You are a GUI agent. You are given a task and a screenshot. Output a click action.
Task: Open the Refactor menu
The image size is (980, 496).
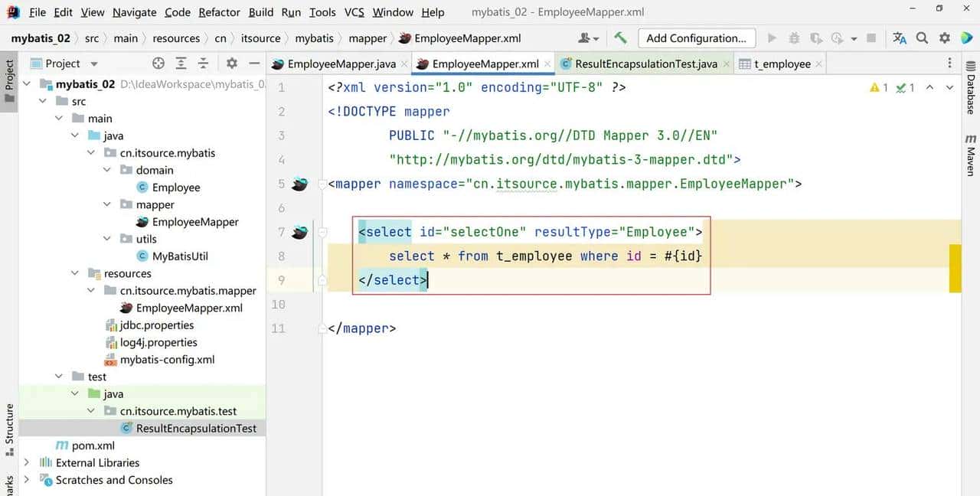click(219, 12)
